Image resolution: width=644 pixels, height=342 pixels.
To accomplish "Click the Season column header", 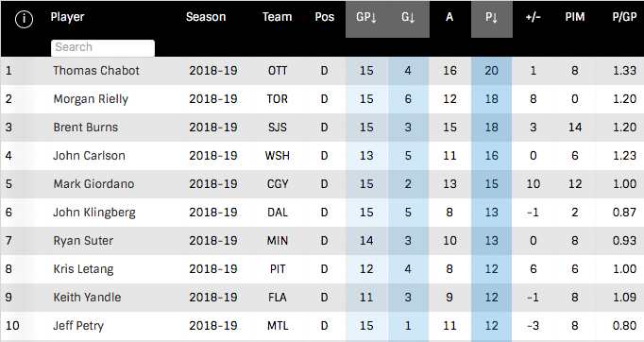I will [x=206, y=17].
